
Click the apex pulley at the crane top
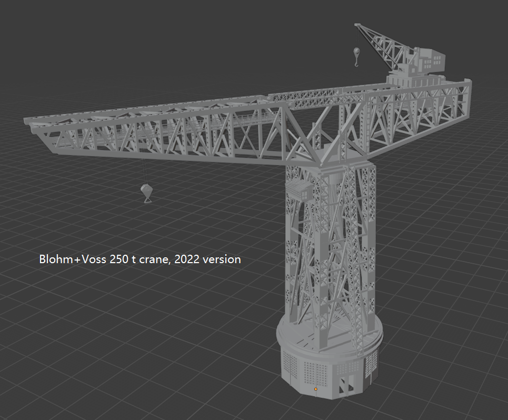point(356,24)
